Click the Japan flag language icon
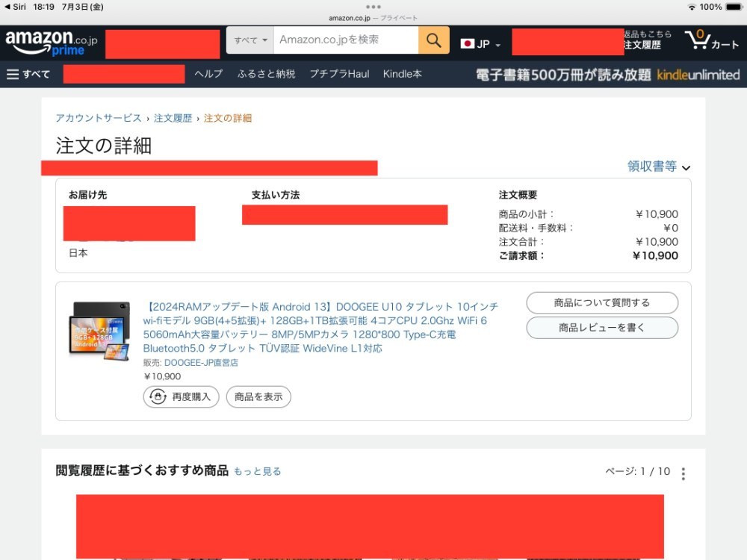The width and height of the screenshot is (747, 560). (x=467, y=44)
